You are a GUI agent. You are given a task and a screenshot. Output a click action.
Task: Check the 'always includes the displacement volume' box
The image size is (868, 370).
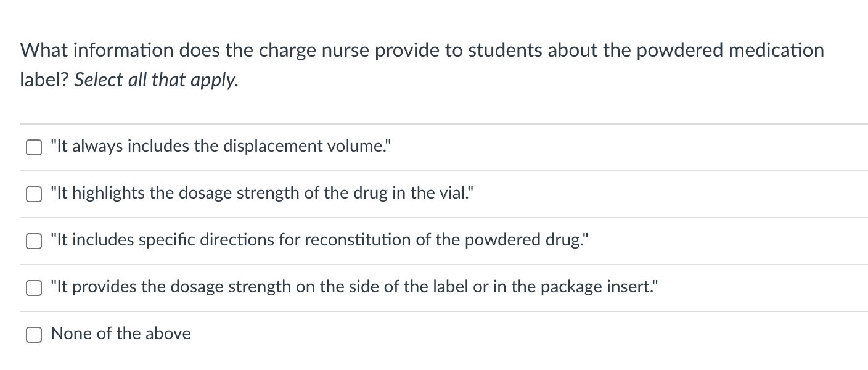click(x=33, y=147)
